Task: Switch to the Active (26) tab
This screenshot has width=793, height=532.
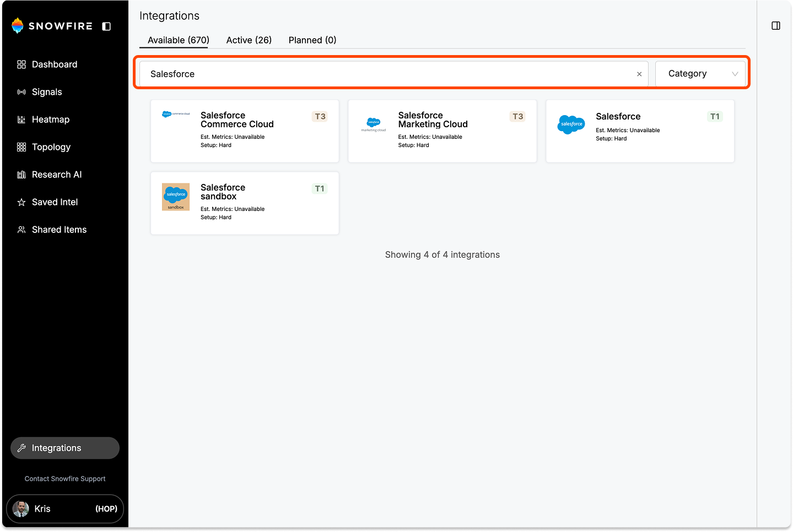Action: (x=249, y=40)
